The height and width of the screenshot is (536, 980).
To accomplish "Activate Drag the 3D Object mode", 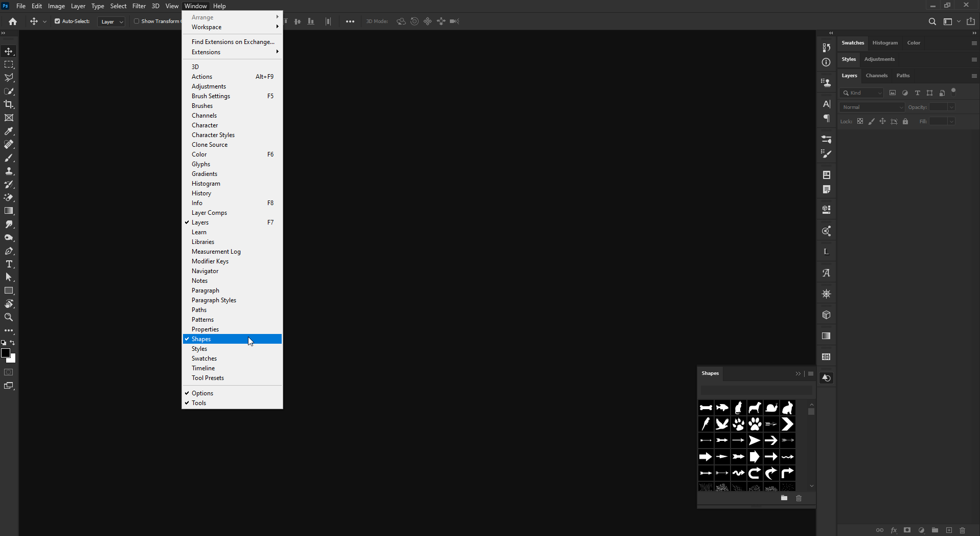I will click(428, 21).
